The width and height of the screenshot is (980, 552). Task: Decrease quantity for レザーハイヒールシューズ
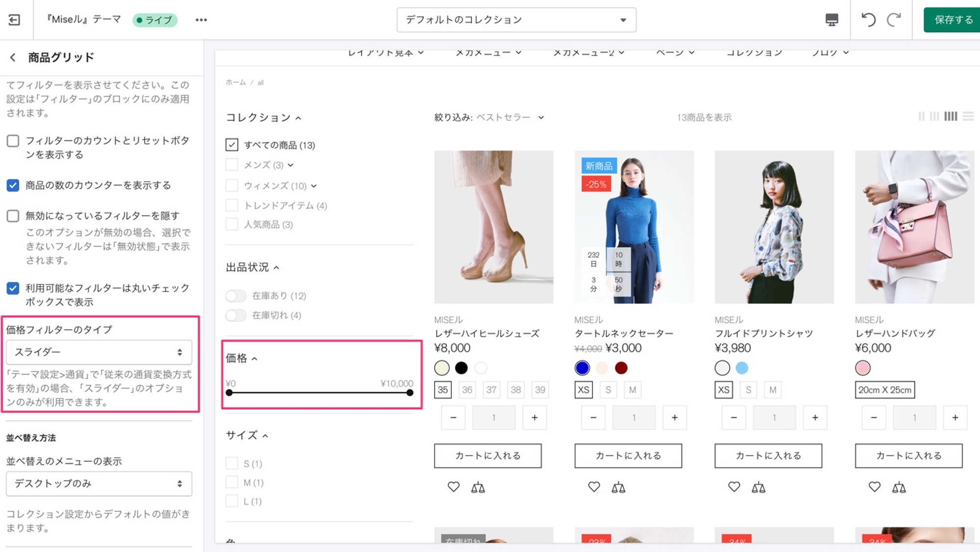[453, 418]
